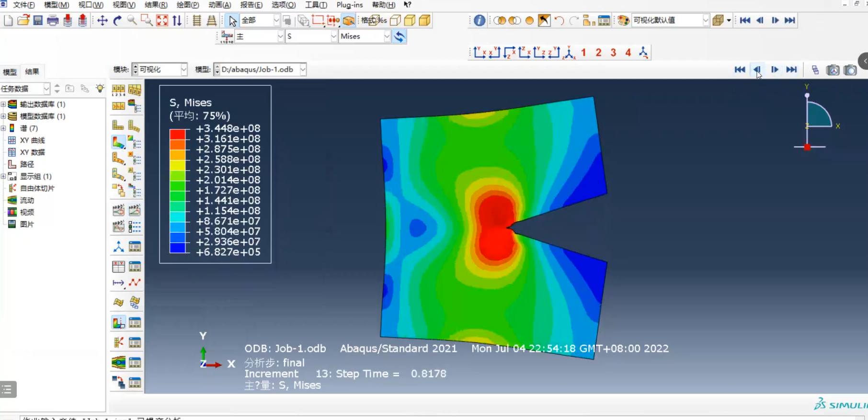Screen dimensions: 868x420
Task: Click the undo arrow icon
Action: click(559, 21)
